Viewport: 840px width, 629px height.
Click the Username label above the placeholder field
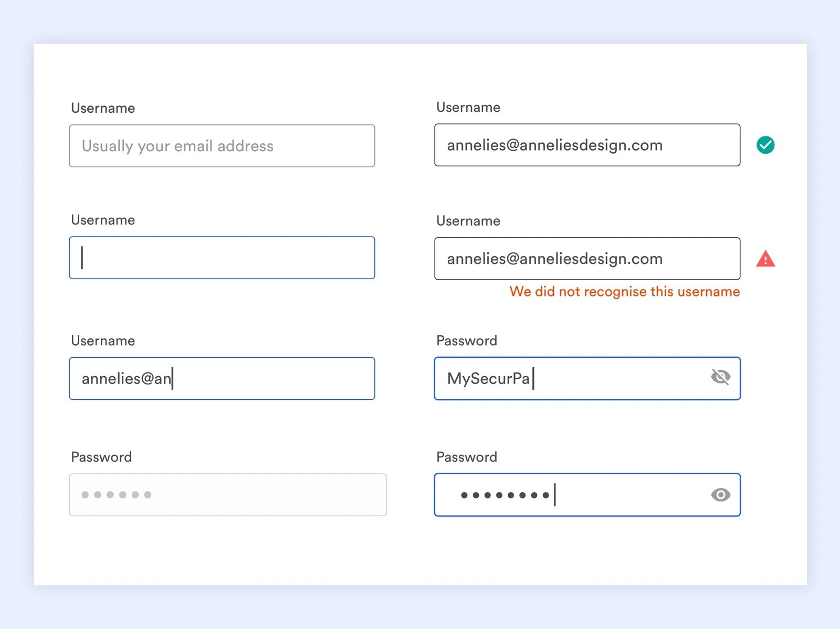tap(103, 108)
